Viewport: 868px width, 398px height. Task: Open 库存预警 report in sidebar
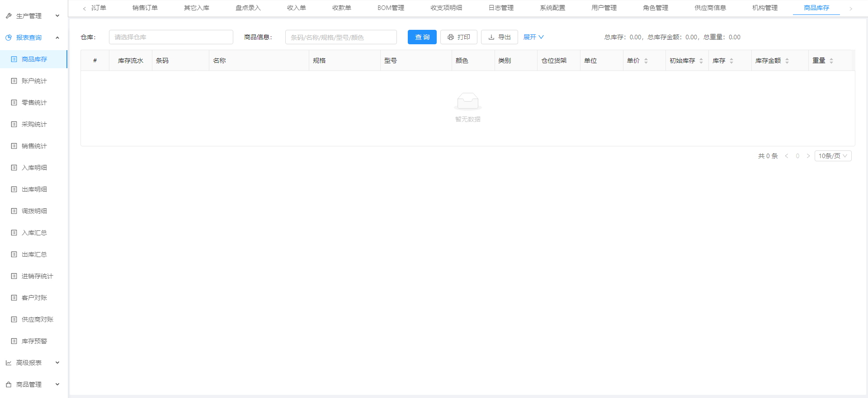(x=34, y=341)
